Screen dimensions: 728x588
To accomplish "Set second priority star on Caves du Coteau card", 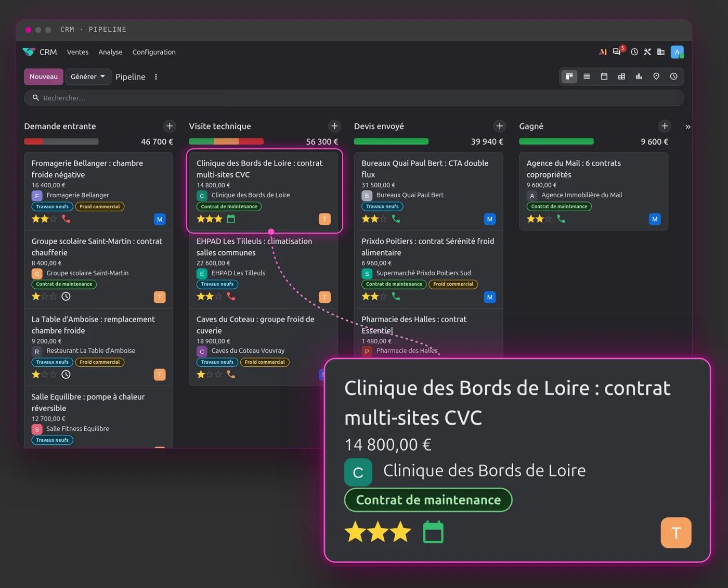I will coord(210,375).
